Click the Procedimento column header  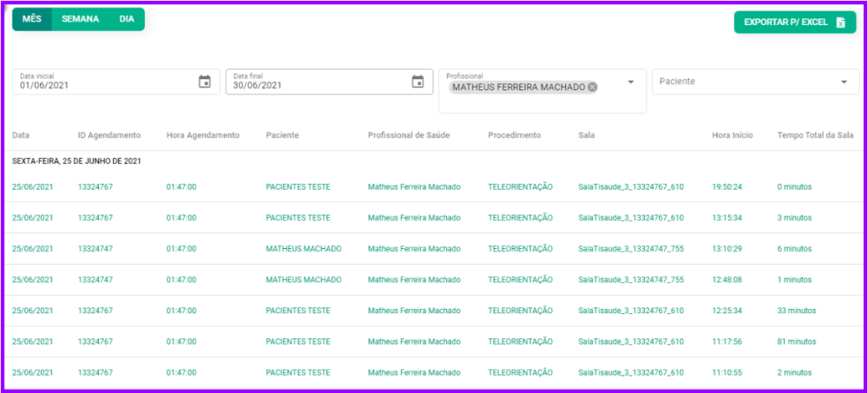tap(514, 135)
